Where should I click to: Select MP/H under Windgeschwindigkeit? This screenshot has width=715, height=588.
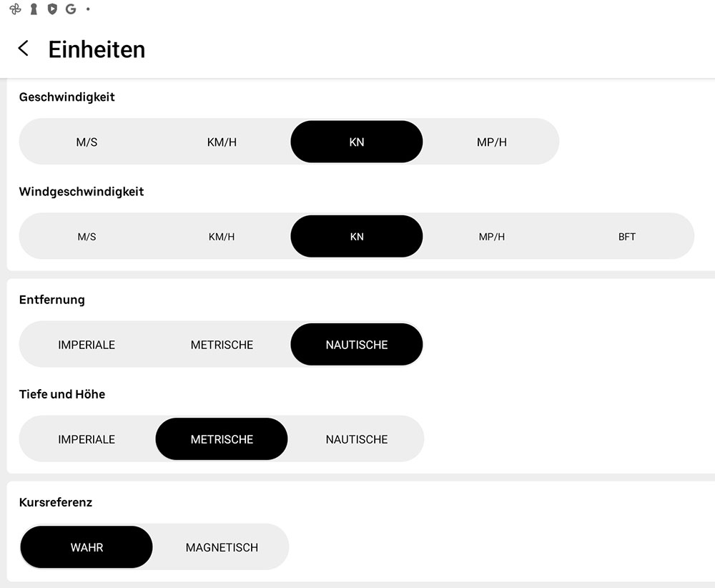click(x=491, y=236)
